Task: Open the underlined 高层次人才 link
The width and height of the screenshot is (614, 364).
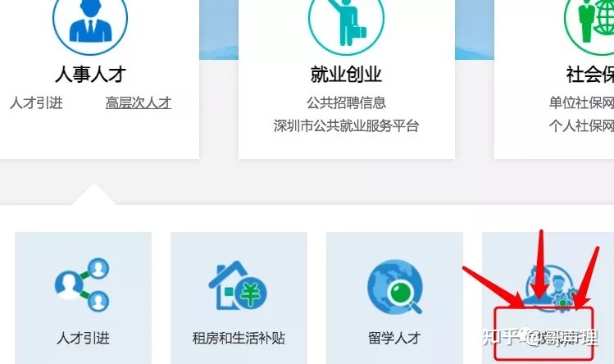Action: point(139,103)
